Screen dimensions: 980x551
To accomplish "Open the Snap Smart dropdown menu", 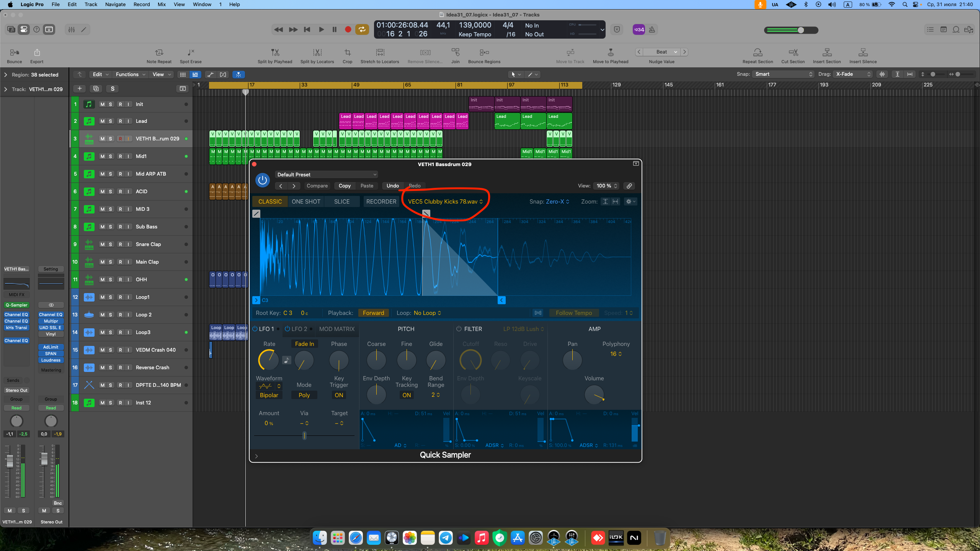I will pos(783,74).
